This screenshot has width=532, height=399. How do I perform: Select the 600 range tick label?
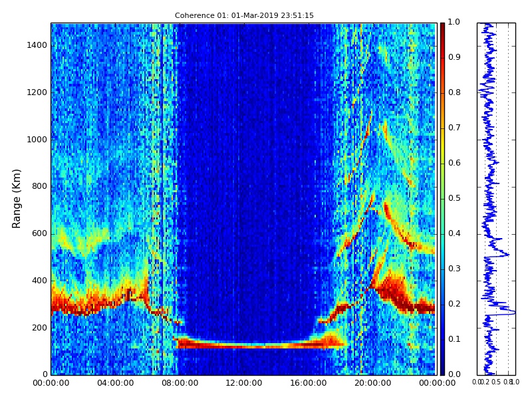40,233
